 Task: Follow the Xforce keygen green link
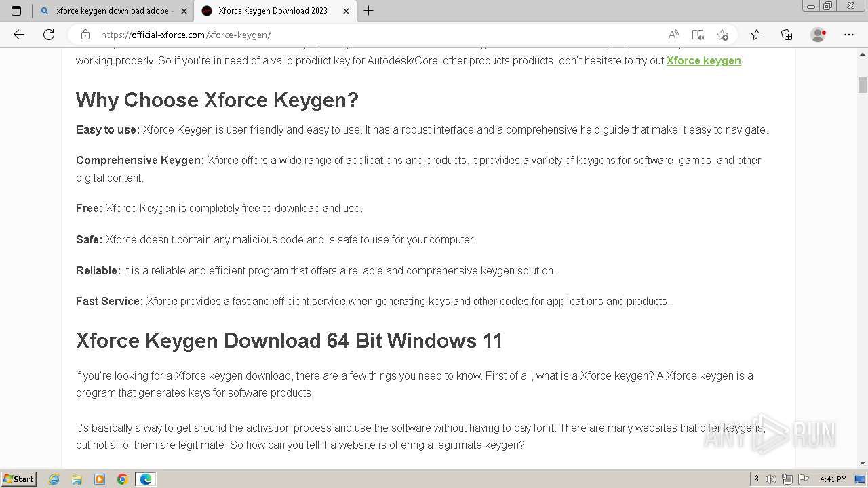point(704,60)
